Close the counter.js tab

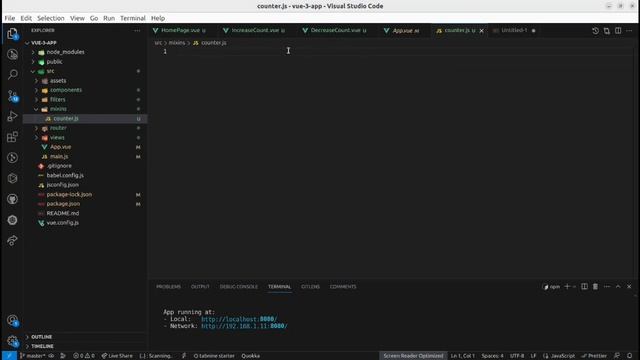point(482,31)
